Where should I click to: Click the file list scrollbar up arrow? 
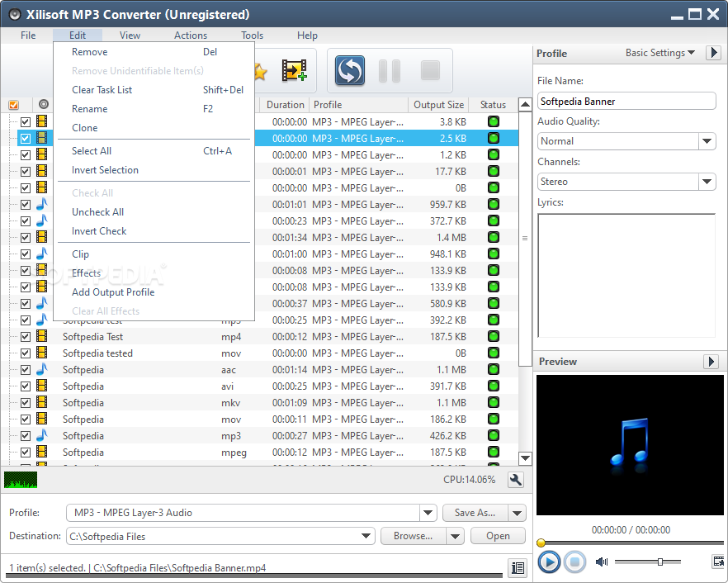525,105
